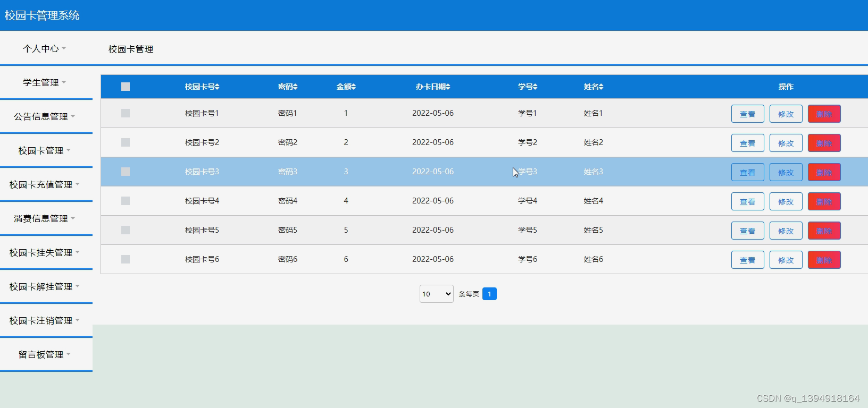Select the 姓名5 cell
Viewport: 868px width, 408px height.
593,230
